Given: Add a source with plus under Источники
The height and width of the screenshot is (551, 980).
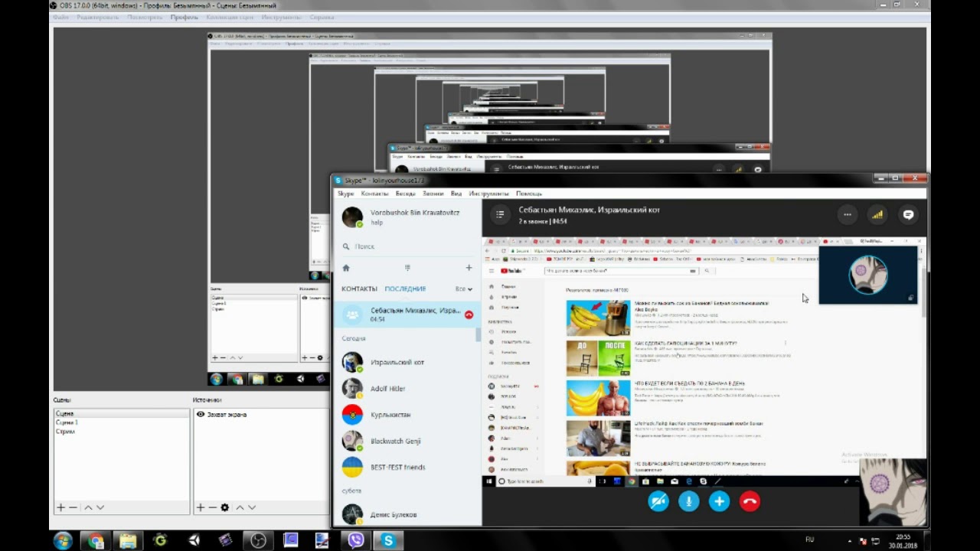Looking at the screenshot, I should 201,507.
